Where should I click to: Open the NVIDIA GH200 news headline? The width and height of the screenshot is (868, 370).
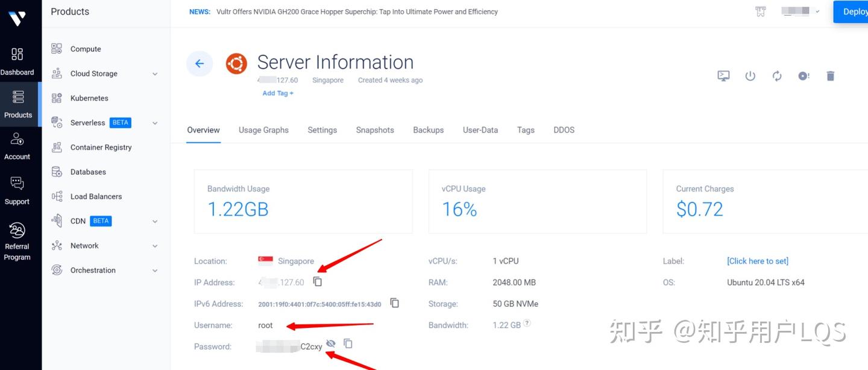click(x=357, y=11)
